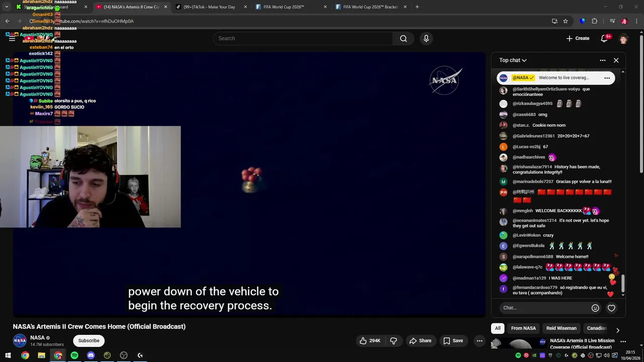Close the FIFA World Cup 2026 Bracket tab

click(405, 7)
